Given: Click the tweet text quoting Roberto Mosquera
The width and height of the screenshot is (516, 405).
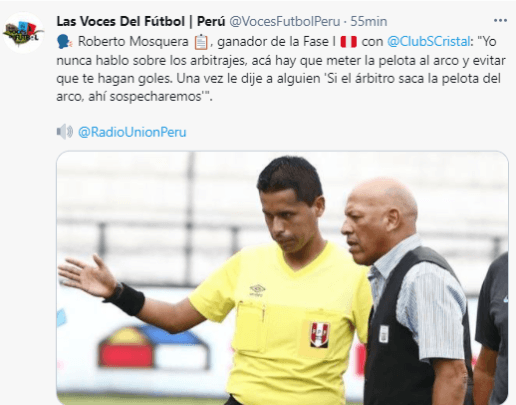Looking at the screenshot, I should (x=281, y=69).
